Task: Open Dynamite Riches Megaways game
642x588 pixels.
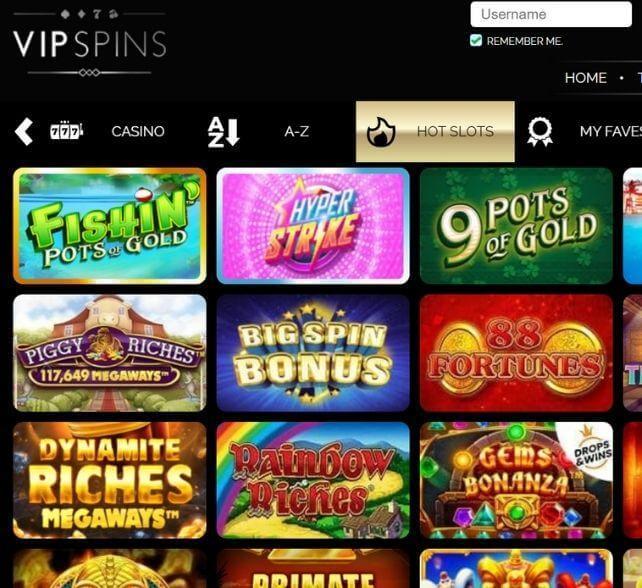Action: pos(110,480)
